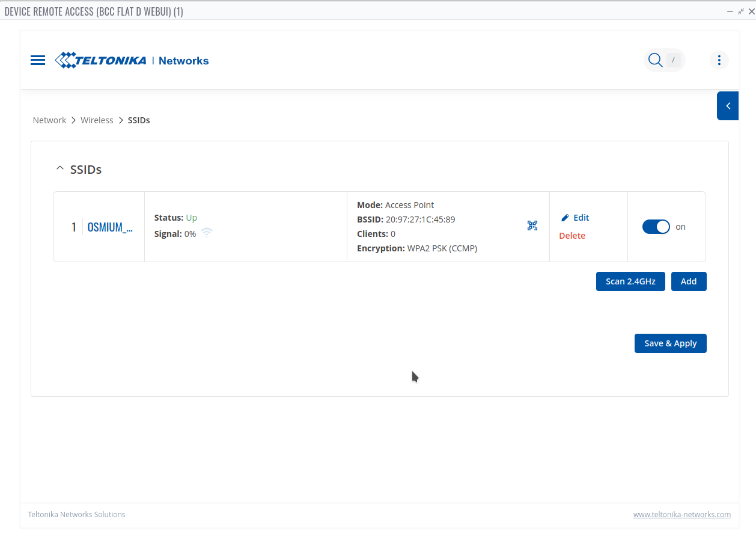Image resolution: width=756 pixels, height=543 pixels.
Task: Show the QR code for OSMIUM SSID
Action: [532, 225]
